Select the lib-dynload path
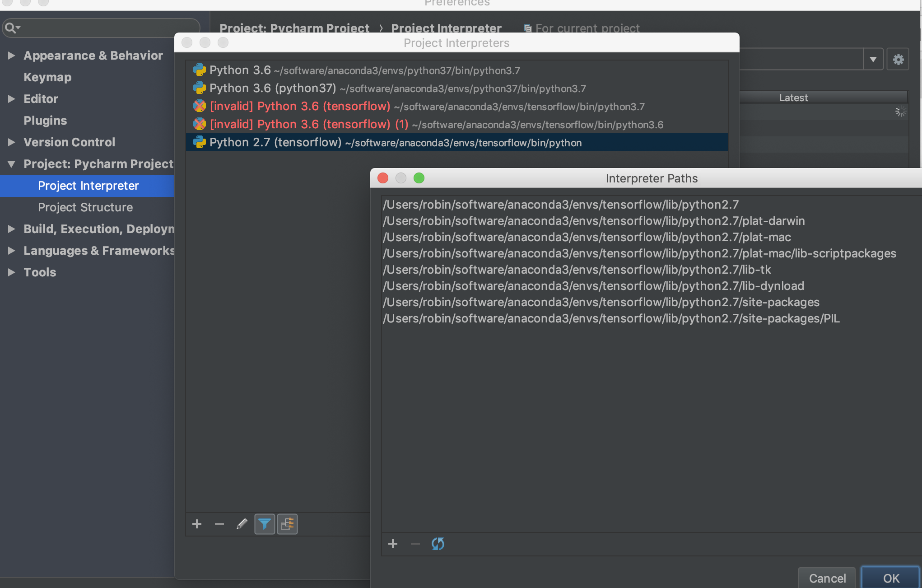Screen dimensions: 922x588 593,286
